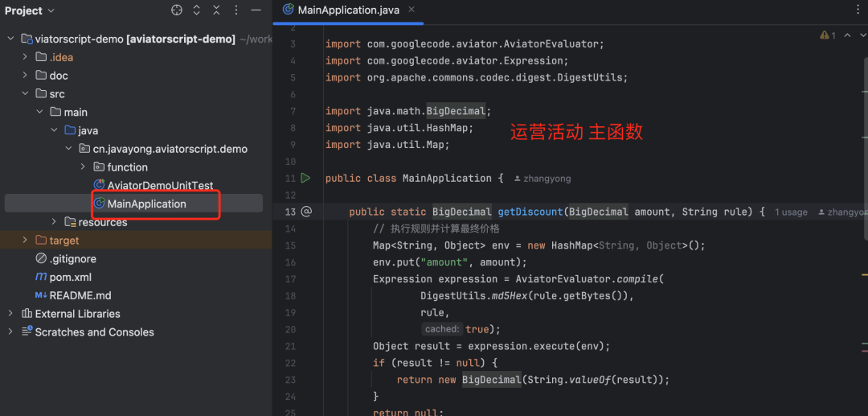Screen dimensions: 868x416
Task: Click the '1 usage' inlay hint
Action: 791,212
